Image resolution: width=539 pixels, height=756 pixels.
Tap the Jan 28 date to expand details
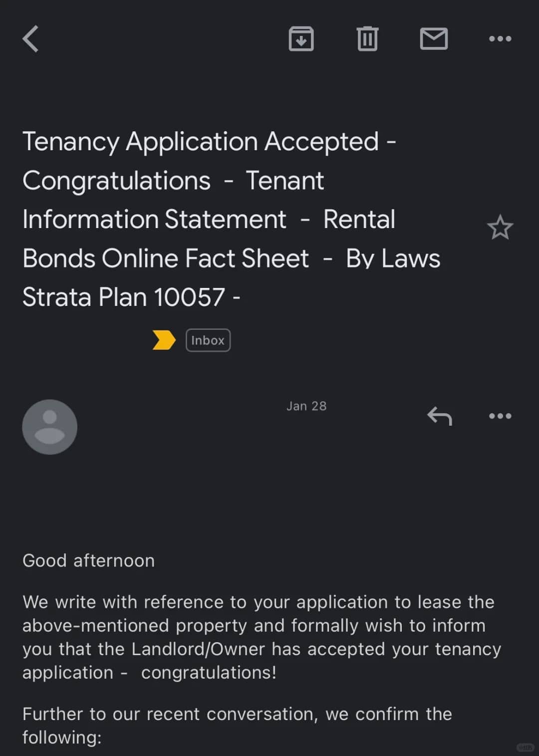(306, 406)
